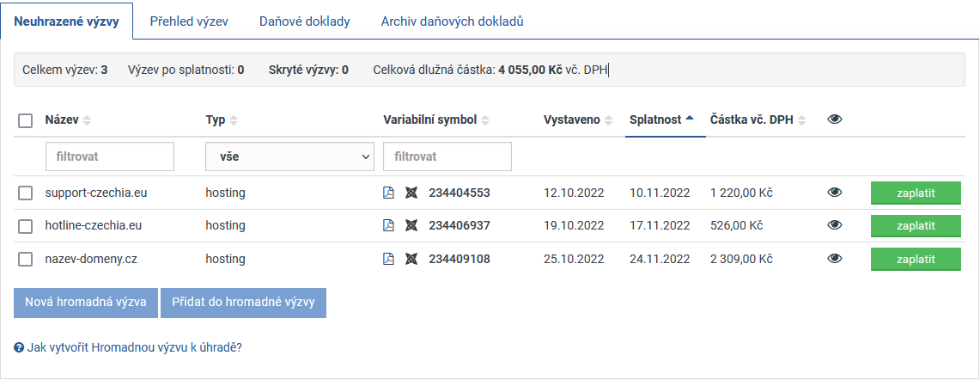
Task: Tick the checkbox for hotline-czechia.eu
Action: pos(26,225)
